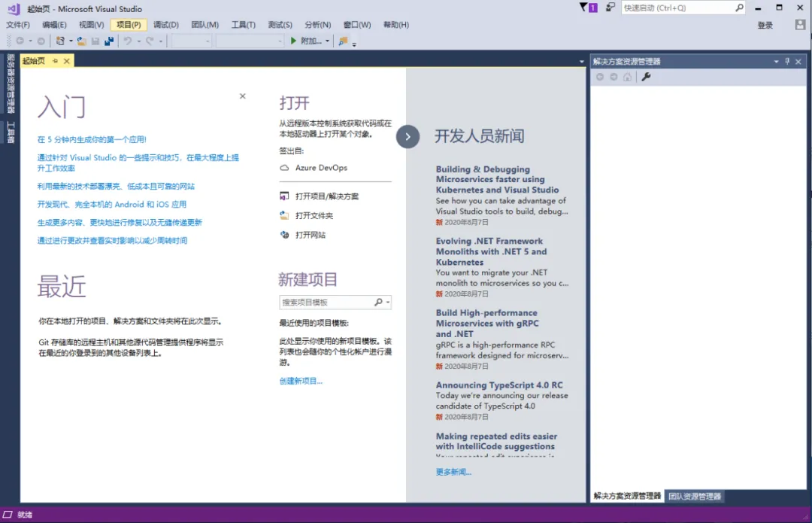812x523 pixels.
Task: Click the green start arrow for 附加
Action: [293, 41]
